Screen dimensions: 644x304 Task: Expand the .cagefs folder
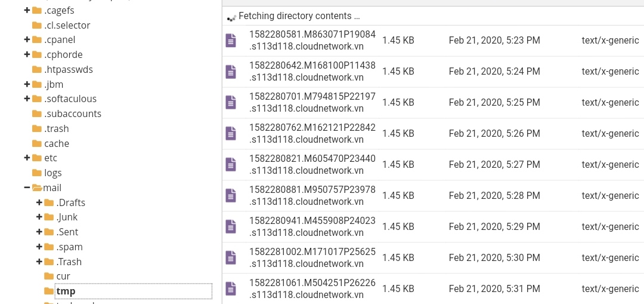click(x=27, y=10)
